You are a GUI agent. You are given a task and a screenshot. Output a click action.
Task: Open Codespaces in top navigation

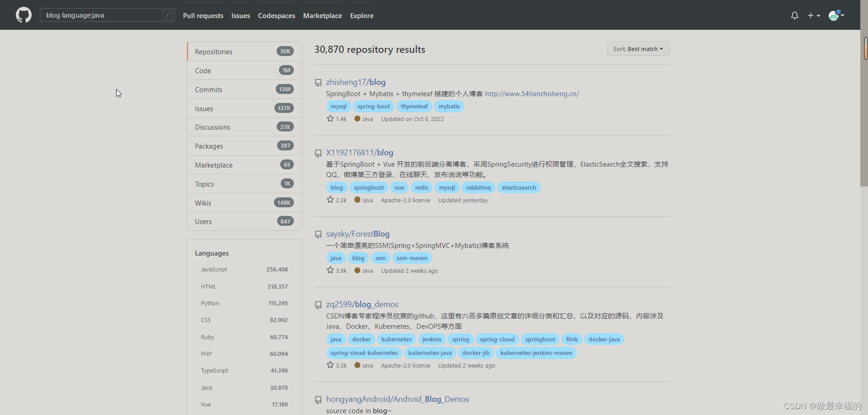coord(276,15)
